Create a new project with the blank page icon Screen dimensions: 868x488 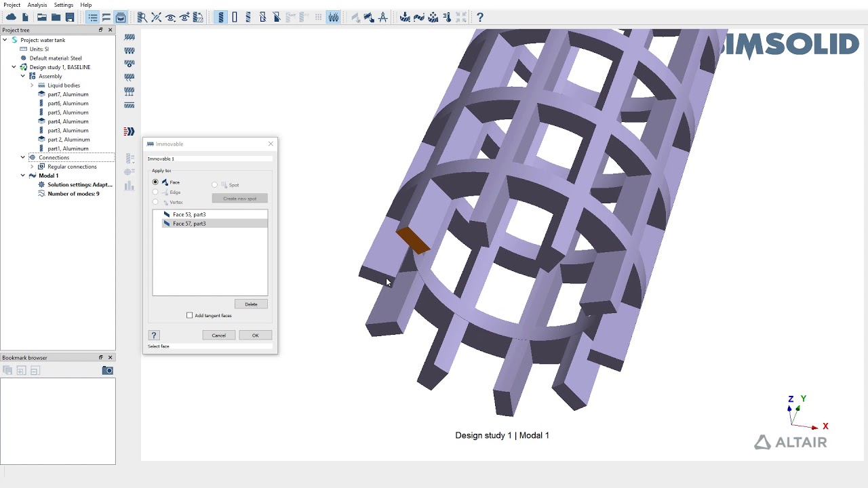tap(25, 17)
